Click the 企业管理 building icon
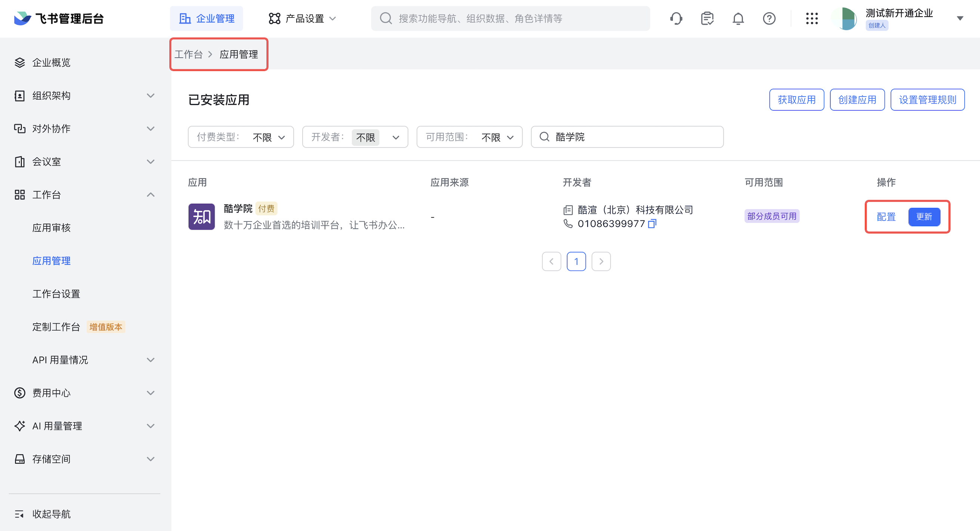Image resolution: width=980 pixels, height=531 pixels. [185, 18]
